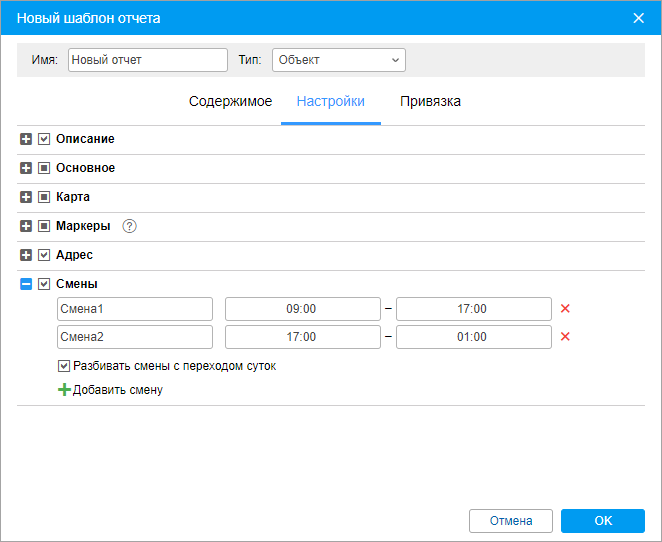662x542 pixels.
Task: Switch to the Содержимое tab
Action: click(x=230, y=102)
